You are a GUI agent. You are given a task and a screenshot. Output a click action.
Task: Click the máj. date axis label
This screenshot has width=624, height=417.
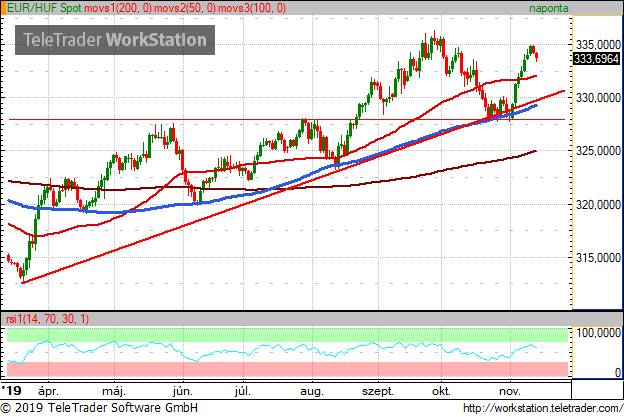tap(114, 391)
